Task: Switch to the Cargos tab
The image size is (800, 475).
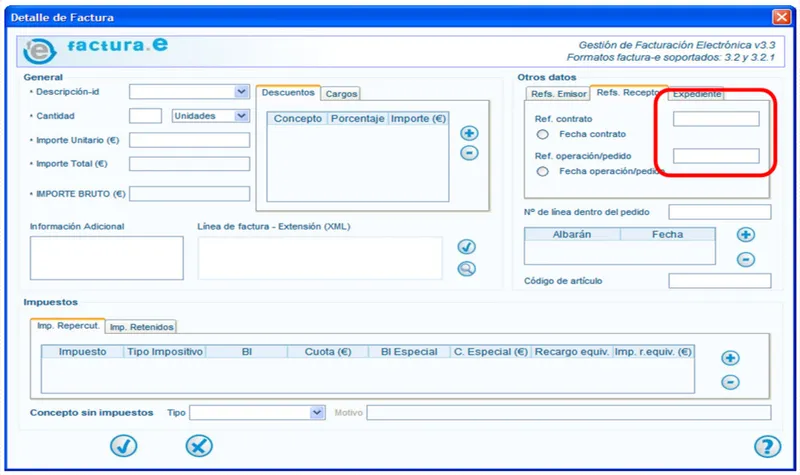Action: tap(341, 94)
